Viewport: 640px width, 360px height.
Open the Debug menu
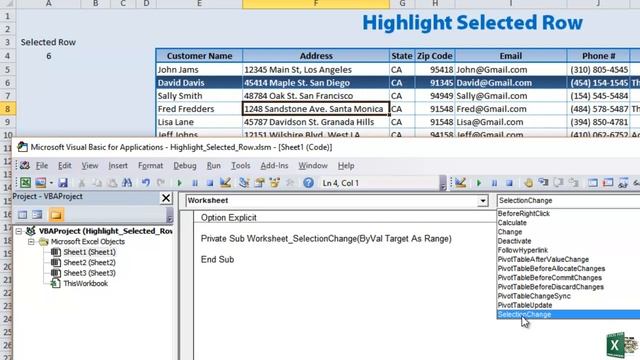(x=185, y=165)
